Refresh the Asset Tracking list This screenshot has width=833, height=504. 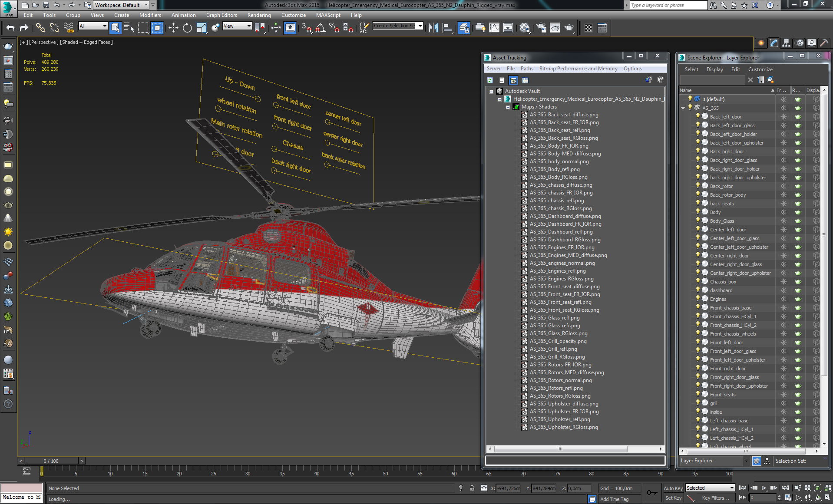(490, 80)
